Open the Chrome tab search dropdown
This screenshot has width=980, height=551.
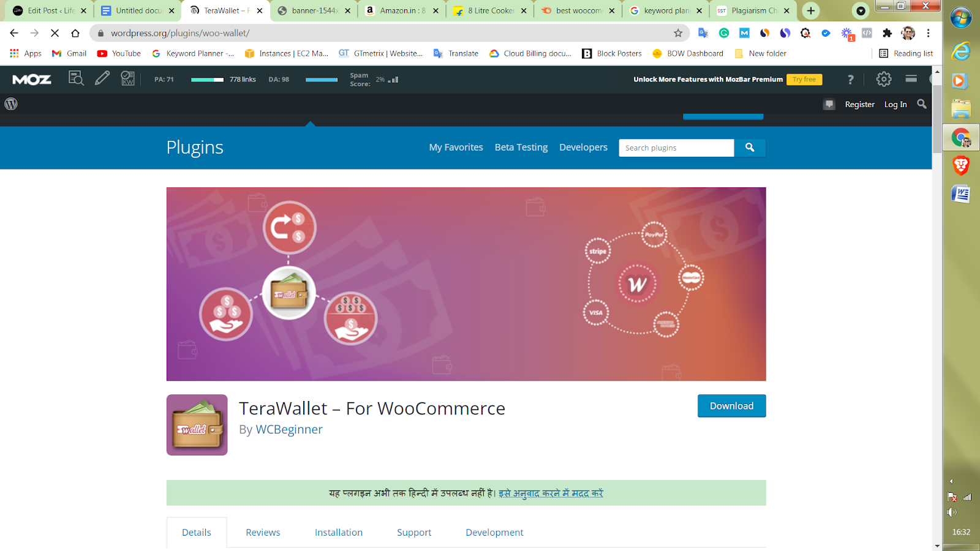(861, 10)
